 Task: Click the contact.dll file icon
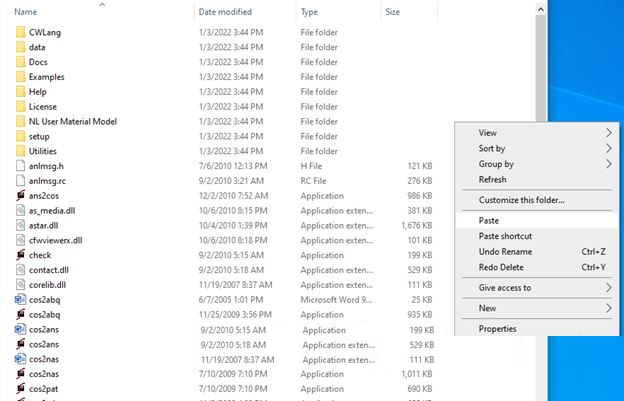point(20,270)
